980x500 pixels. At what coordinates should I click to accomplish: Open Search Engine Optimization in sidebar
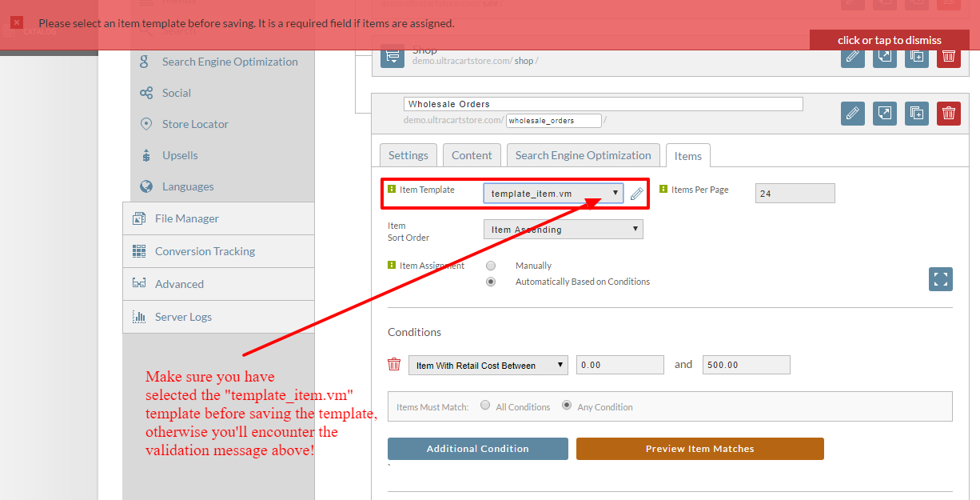coord(229,62)
